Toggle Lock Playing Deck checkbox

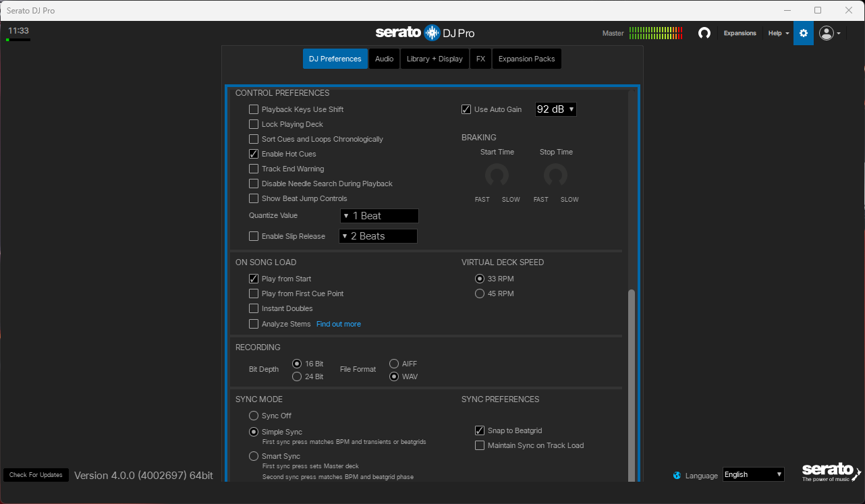pos(254,124)
